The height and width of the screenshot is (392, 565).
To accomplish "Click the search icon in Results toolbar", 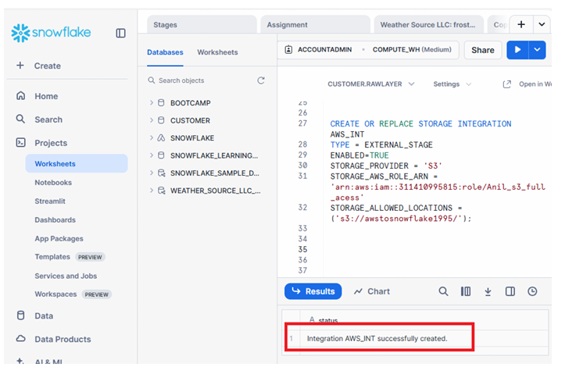I will click(443, 291).
